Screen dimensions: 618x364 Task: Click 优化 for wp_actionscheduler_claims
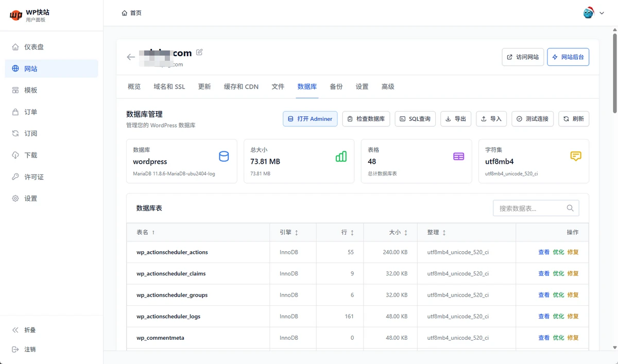tap(558, 274)
